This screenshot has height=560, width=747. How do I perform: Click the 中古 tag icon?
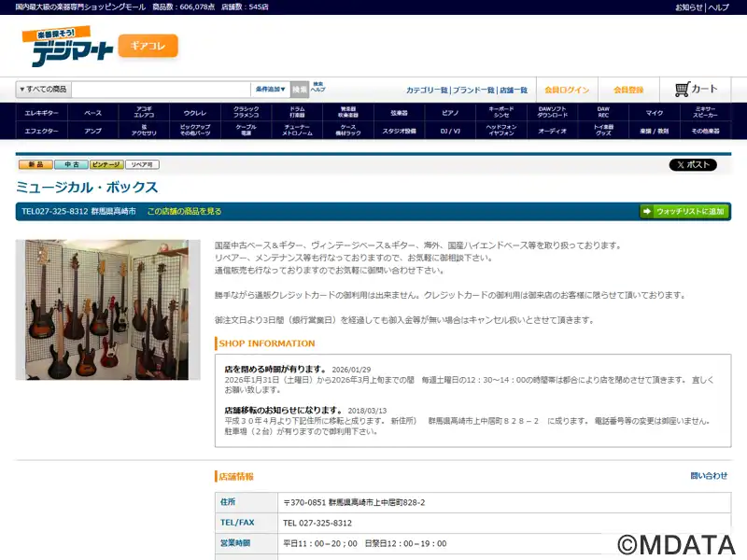(x=71, y=165)
